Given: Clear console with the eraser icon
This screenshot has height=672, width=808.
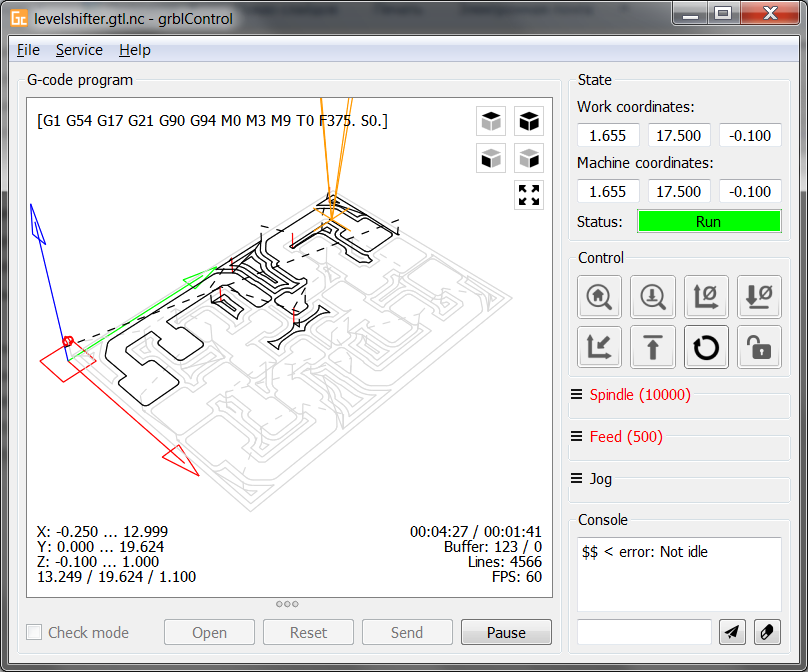Looking at the screenshot, I should coord(766,632).
